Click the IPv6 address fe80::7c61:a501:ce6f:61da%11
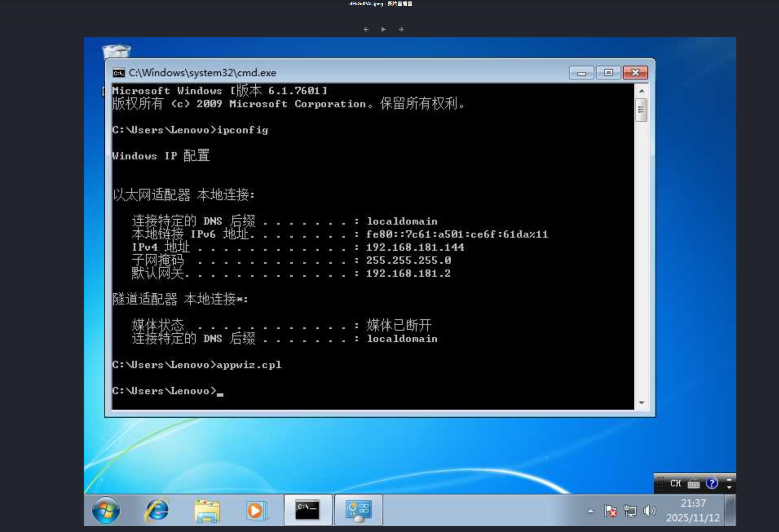The image size is (779, 532). pyautogui.click(x=457, y=234)
